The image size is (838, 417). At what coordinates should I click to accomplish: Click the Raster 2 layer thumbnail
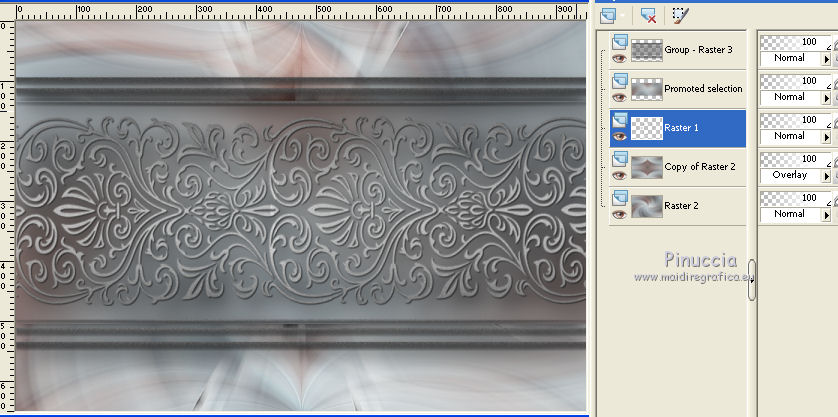[647, 206]
